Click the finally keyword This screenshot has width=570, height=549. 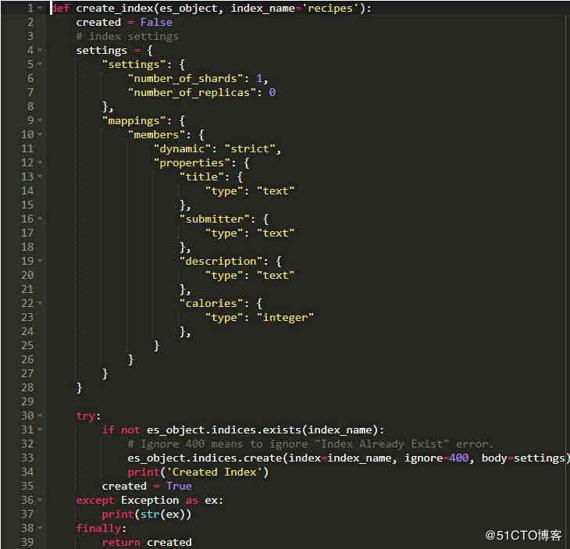pos(99,528)
